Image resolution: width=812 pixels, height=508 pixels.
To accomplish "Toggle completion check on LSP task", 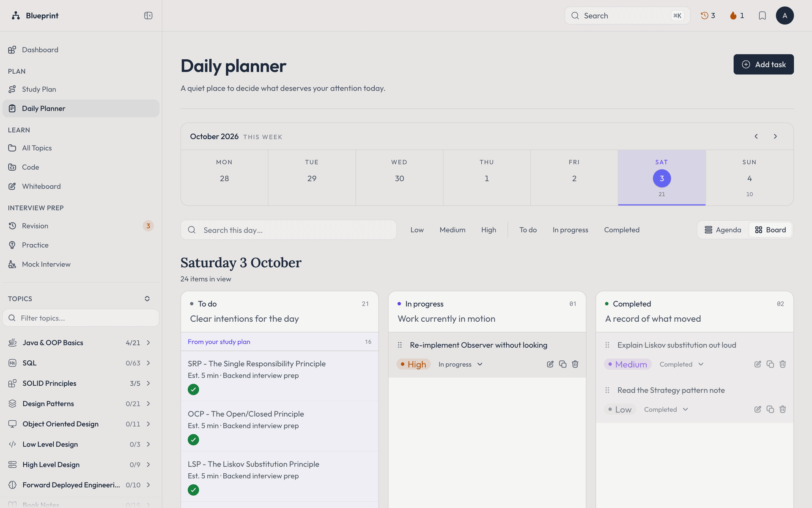I will tap(193, 490).
